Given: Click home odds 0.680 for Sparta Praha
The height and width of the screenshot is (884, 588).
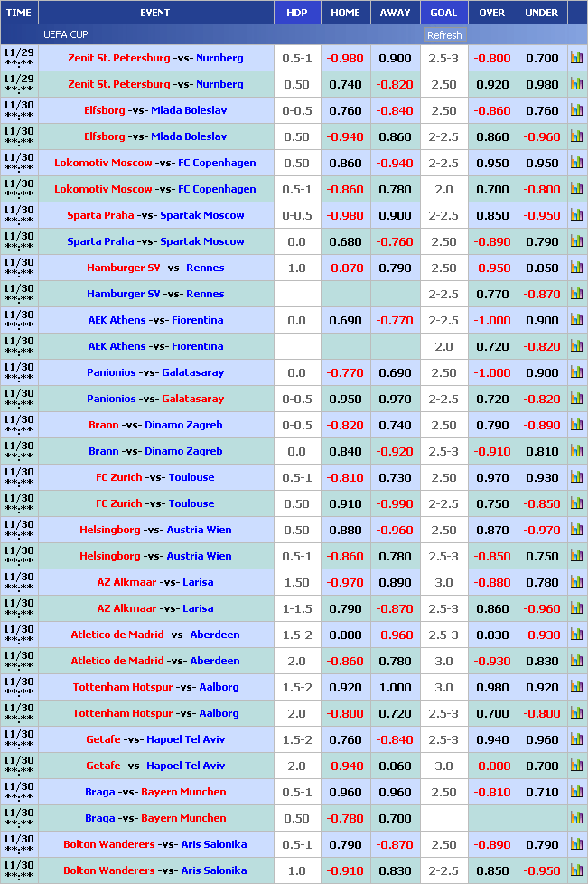Looking at the screenshot, I should point(345,241).
